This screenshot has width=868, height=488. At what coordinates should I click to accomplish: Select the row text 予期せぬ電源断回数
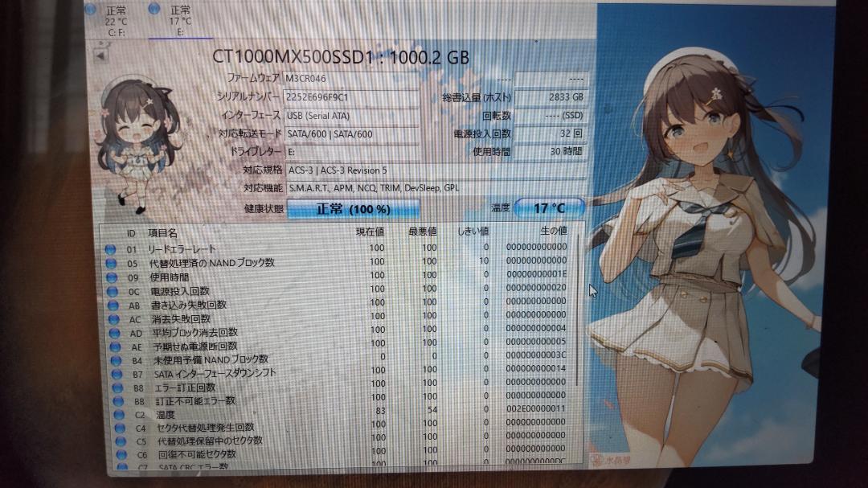pyautogui.click(x=195, y=347)
